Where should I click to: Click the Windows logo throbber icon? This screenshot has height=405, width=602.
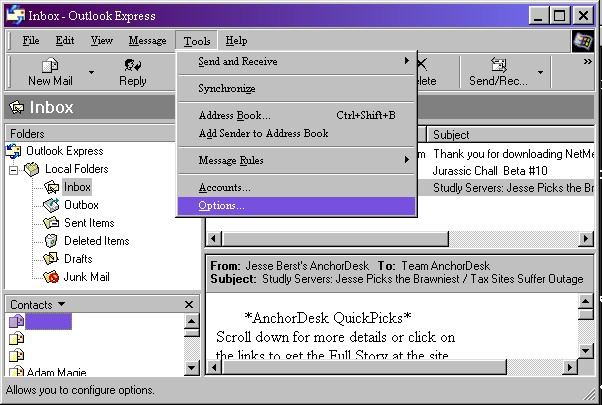pyautogui.click(x=583, y=41)
